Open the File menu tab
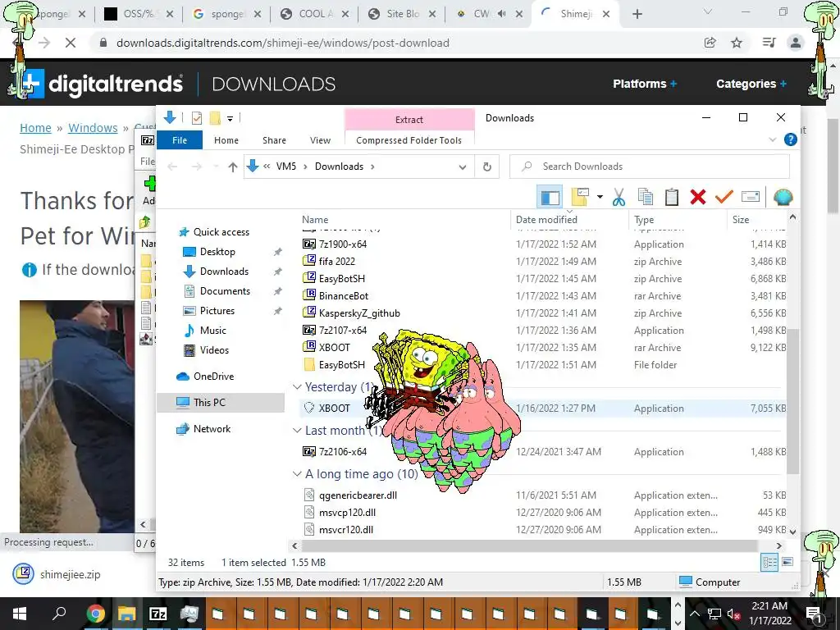This screenshot has width=840, height=630. [180, 140]
